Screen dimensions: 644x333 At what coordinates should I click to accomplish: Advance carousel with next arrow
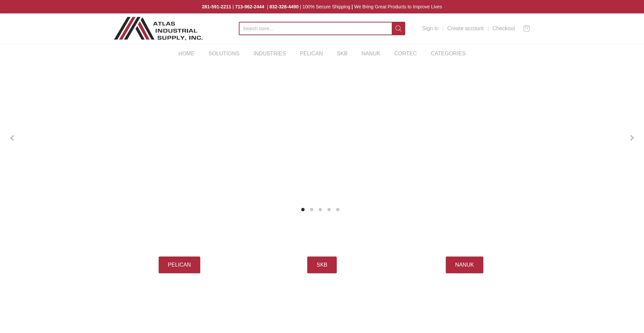632,138
